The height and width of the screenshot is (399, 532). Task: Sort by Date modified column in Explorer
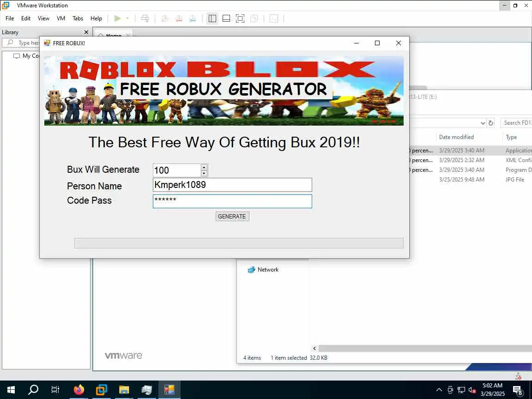pos(456,137)
